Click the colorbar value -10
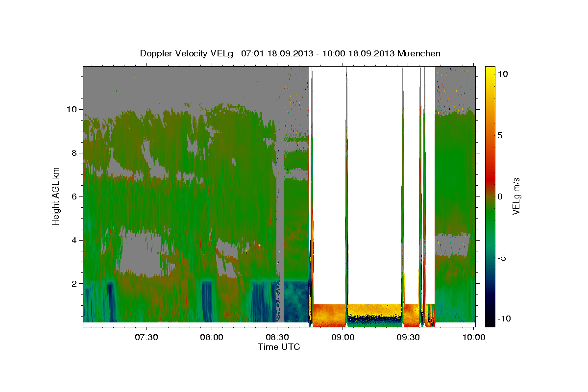The height and width of the screenshot is (392, 588). pos(504,319)
